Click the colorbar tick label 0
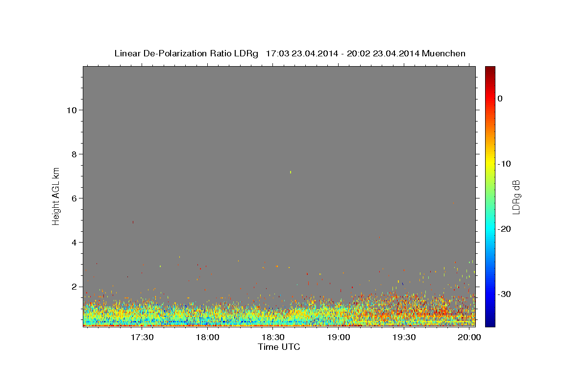588x392 pixels. click(500, 98)
